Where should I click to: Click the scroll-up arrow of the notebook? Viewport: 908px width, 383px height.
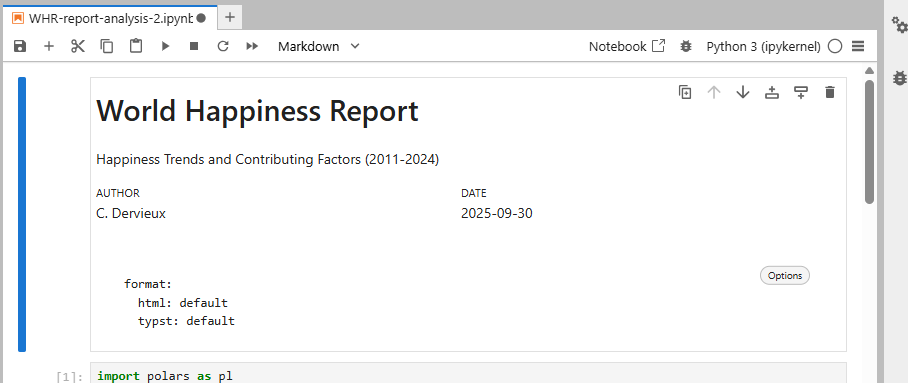pos(869,71)
